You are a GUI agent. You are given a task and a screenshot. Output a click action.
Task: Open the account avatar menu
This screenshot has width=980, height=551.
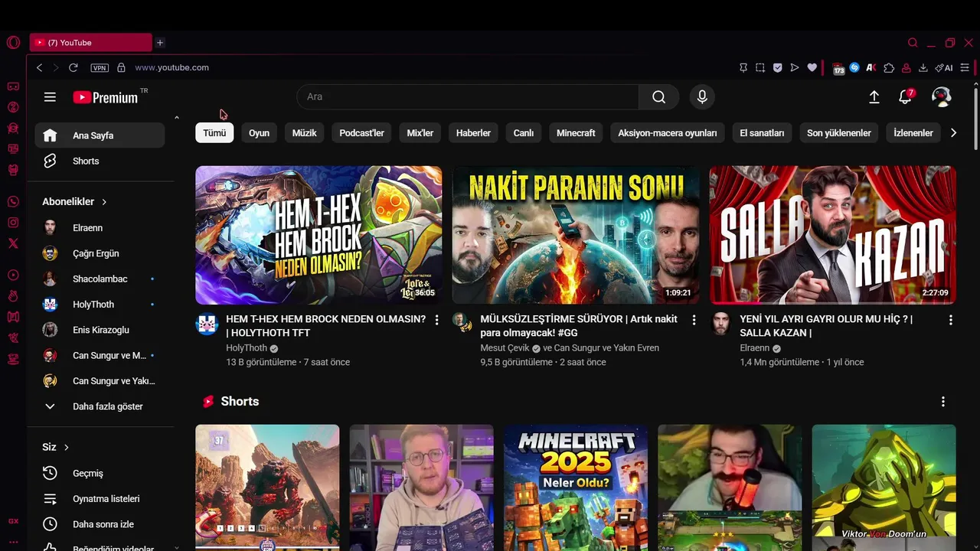tap(941, 96)
